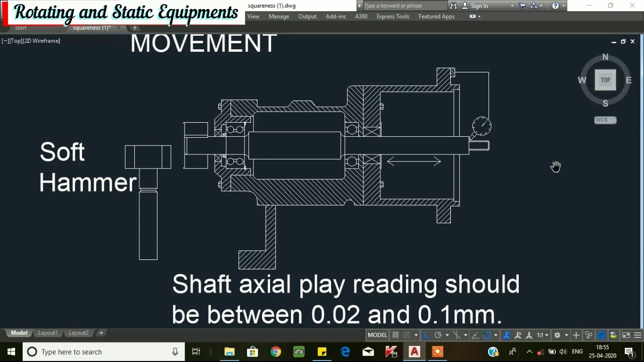Click the isolate objects icon
644x362 pixels.
tap(588, 335)
